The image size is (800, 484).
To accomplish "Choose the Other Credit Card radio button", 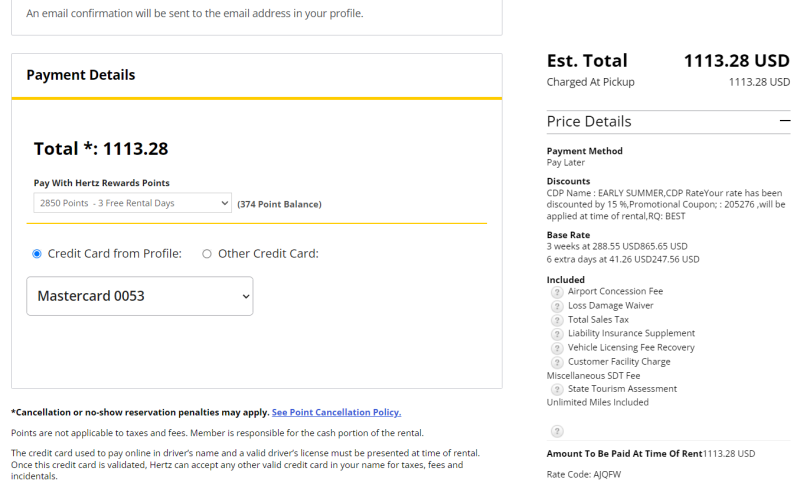I will 207,254.
